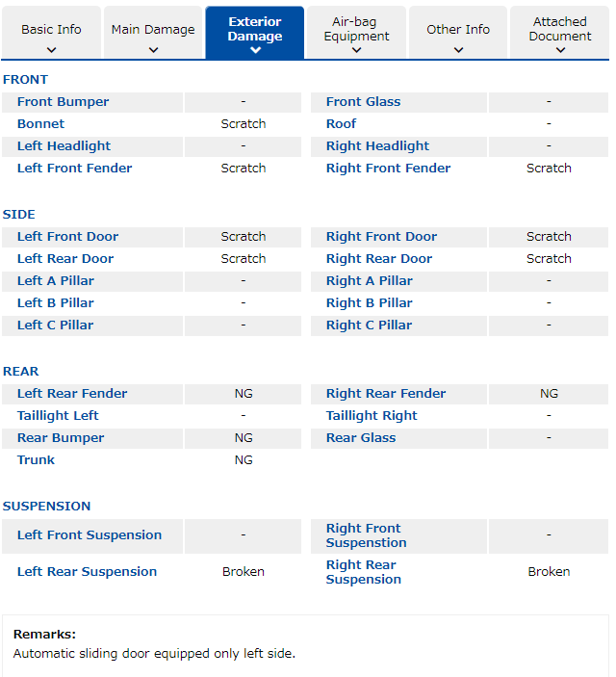Click the Right Rear Suspension label

(363, 572)
